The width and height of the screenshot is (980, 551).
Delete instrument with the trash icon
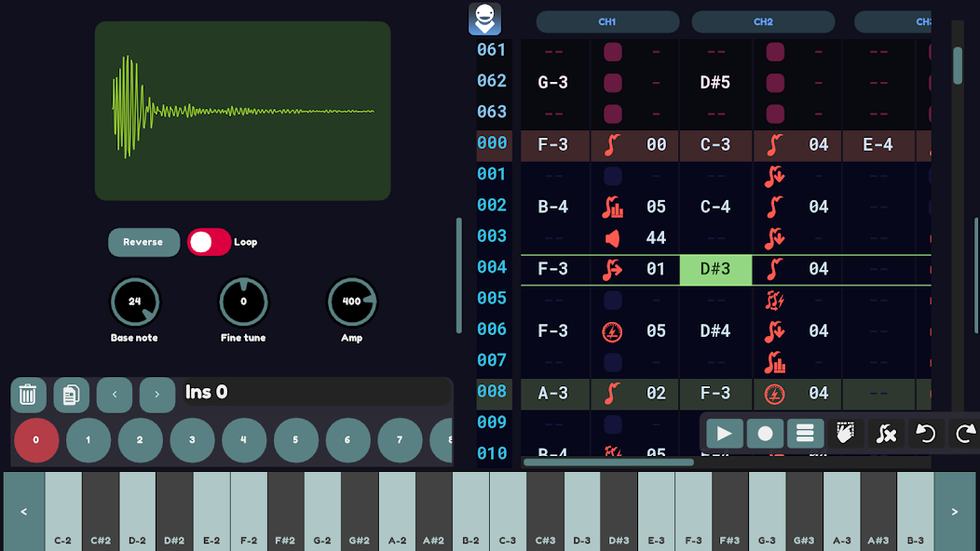pyautogui.click(x=29, y=395)
